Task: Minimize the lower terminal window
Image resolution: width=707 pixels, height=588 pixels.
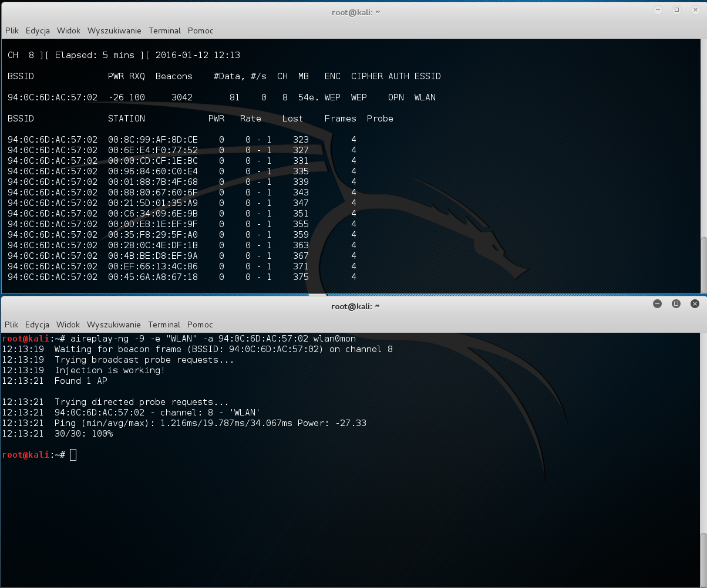Action: [x=658, y=303]
